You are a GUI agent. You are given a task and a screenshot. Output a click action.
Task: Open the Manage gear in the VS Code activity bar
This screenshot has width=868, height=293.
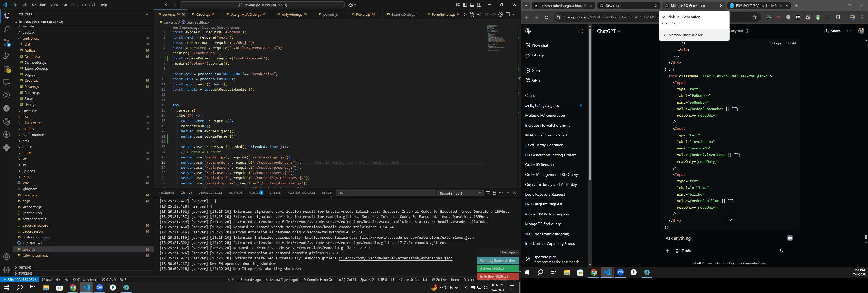(x=7, y=270)
